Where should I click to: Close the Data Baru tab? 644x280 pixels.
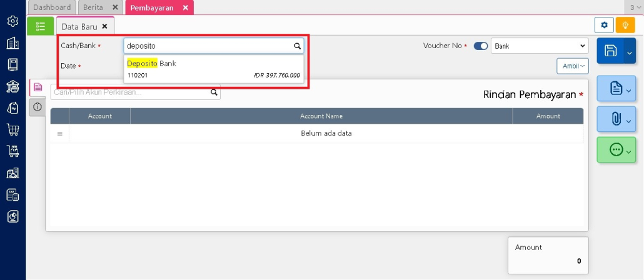click(104, 26)
